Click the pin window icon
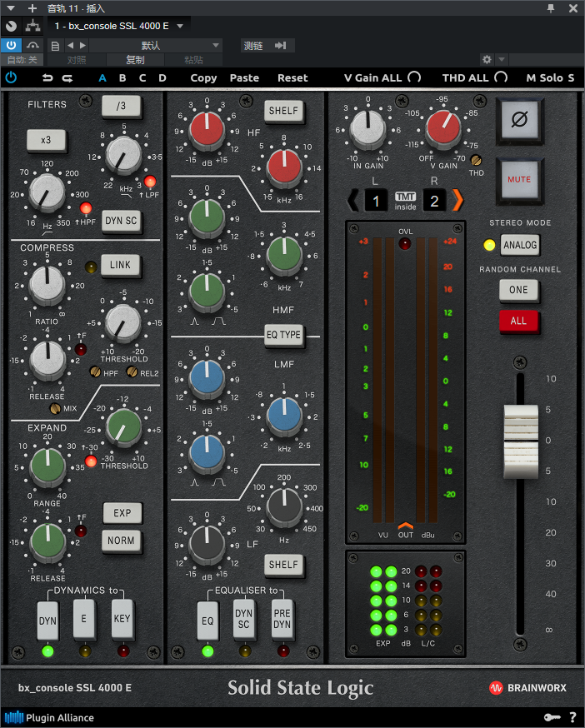The height and width of the screenshot is (728, 585). pyautogui.click(x=551, y=8)
